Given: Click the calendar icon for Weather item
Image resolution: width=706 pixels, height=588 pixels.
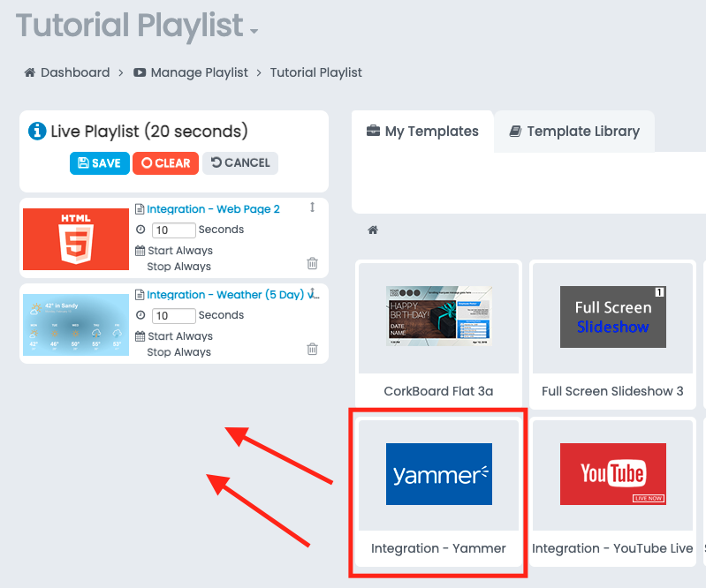Looking at the screenshot, I should pyautogui.click(x=140, y=336).
